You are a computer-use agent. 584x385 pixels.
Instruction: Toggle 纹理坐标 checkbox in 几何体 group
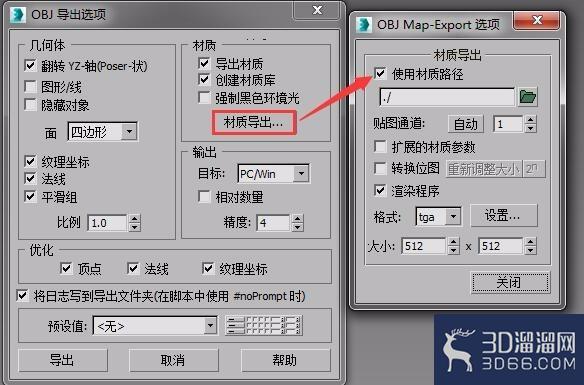pyautogui.click(x=30, y=161)
